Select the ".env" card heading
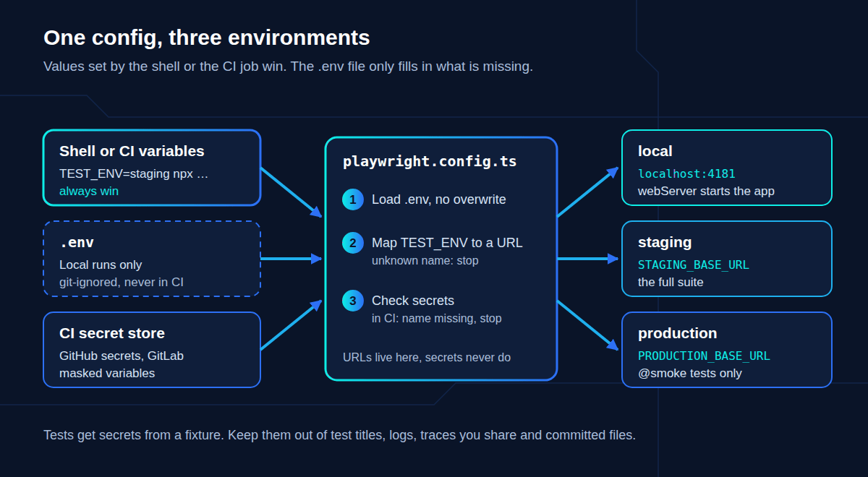The width and height of the screenshot is (868, 477). [x=77, y=243]
